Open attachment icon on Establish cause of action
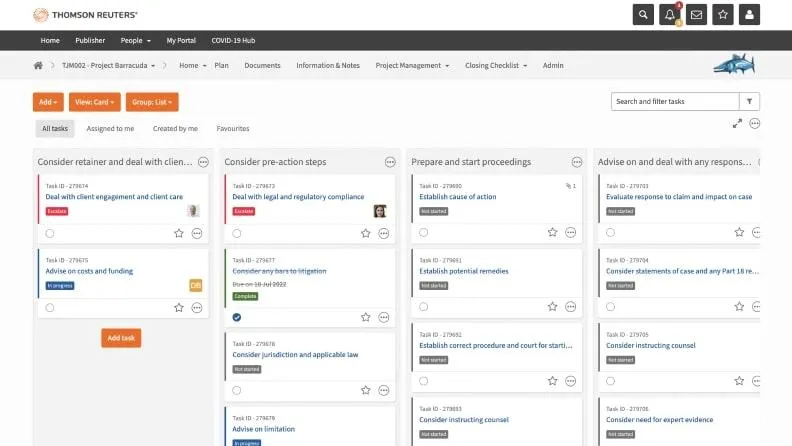 click(571, 186)
